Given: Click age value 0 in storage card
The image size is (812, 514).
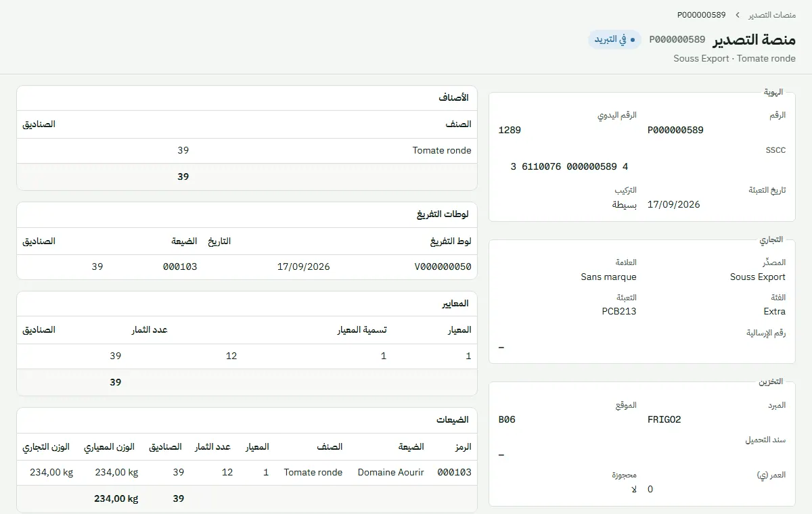Looking at the screenshot, I should [650, 489].
